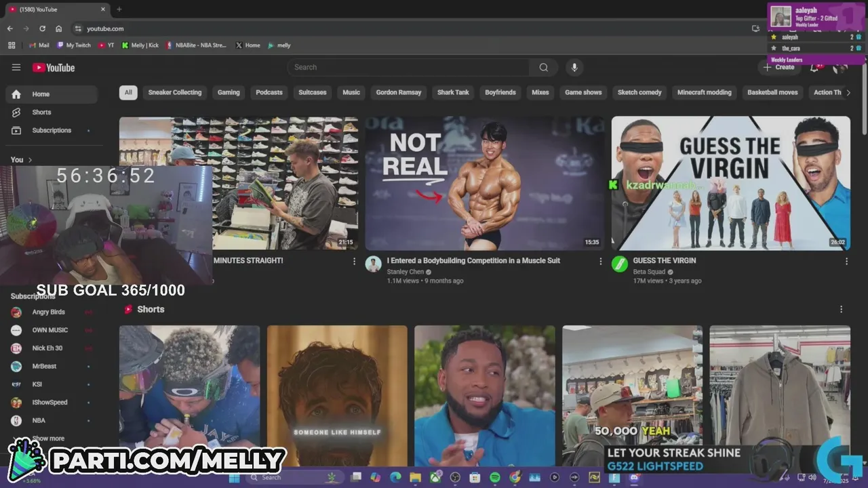Click the search magnifier button
Screen dimensions: 868x488
(x=543, y=67)
